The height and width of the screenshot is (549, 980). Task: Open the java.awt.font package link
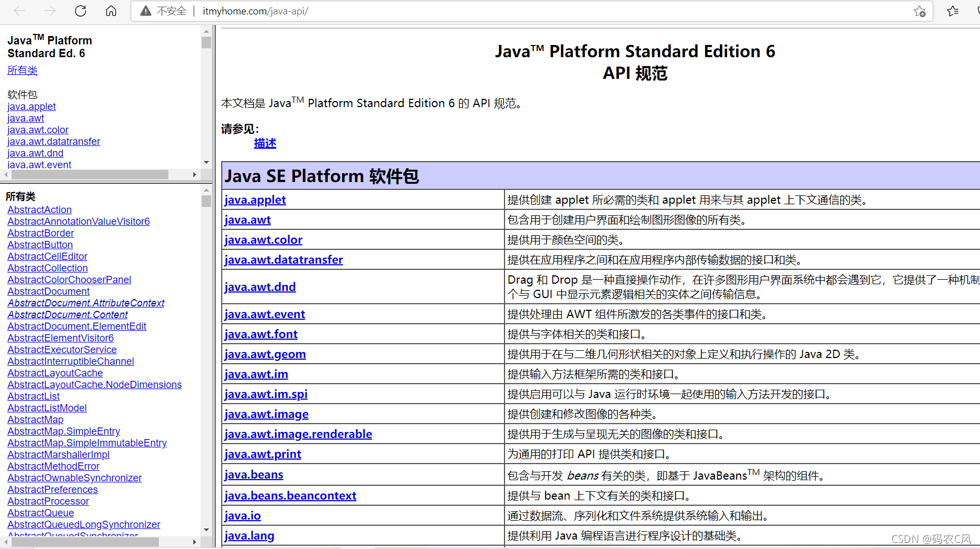(x=261, y=334)
